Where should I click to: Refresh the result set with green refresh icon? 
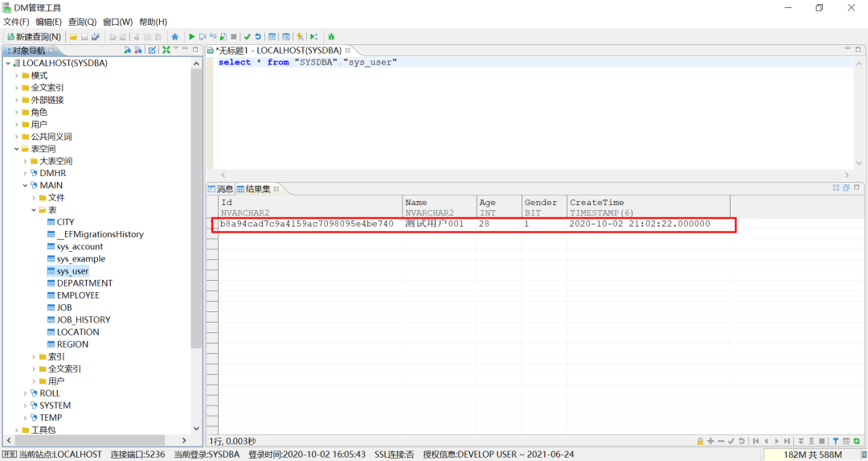coord(857,441)
